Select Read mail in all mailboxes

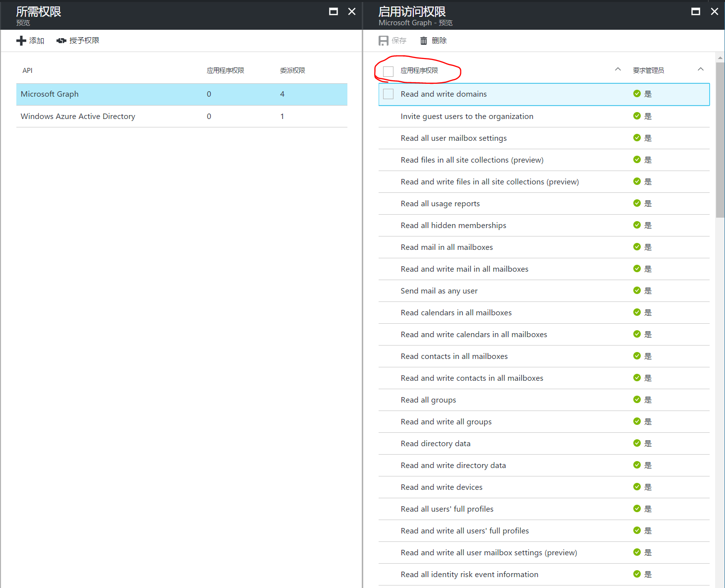tap(544, 247)
